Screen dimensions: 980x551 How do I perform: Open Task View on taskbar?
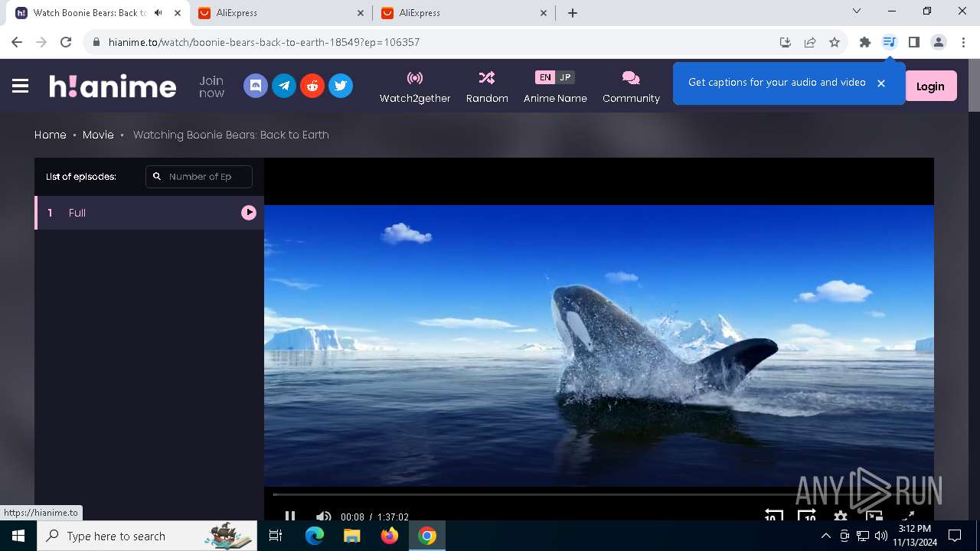pyautogui.click(x=276, y=536)
